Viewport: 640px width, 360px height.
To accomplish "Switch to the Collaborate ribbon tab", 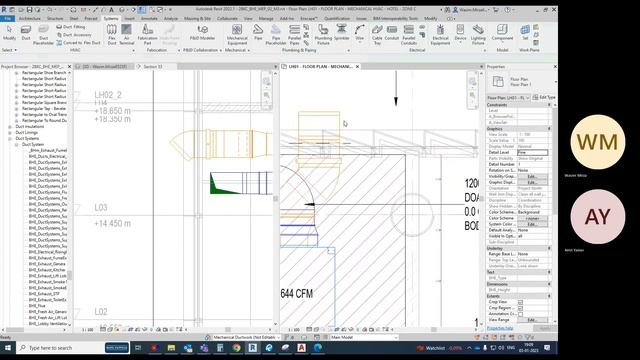I will pos(227,18).
